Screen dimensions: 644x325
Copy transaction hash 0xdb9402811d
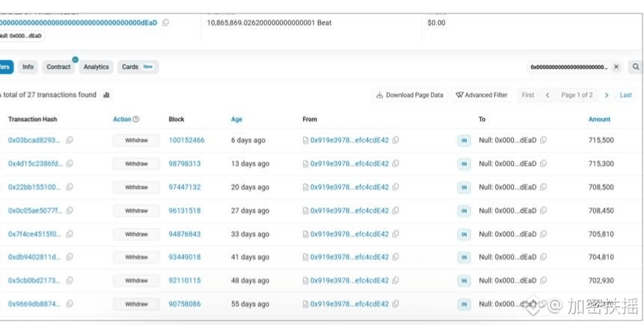pyautogui.click(x=70, y=257)
